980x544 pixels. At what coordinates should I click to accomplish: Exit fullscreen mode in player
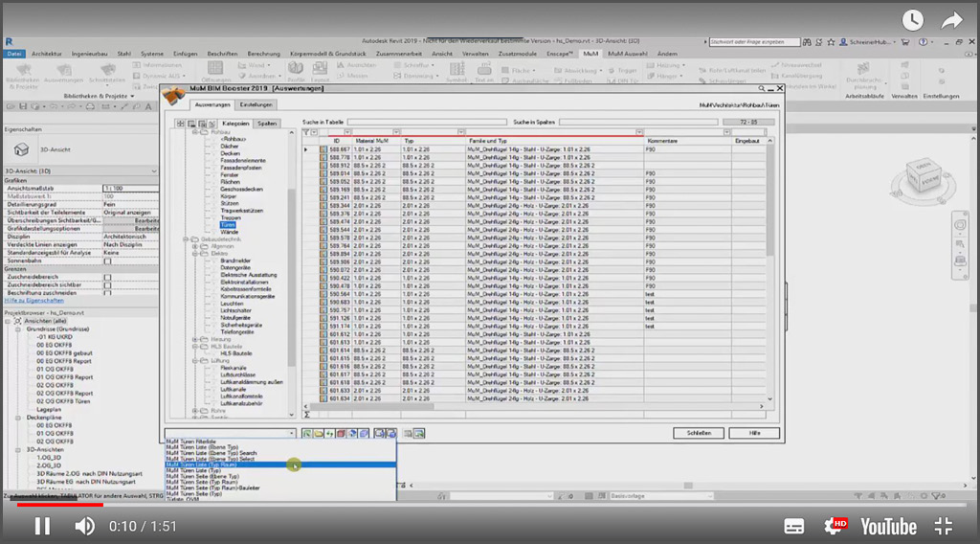click(944, 526)
